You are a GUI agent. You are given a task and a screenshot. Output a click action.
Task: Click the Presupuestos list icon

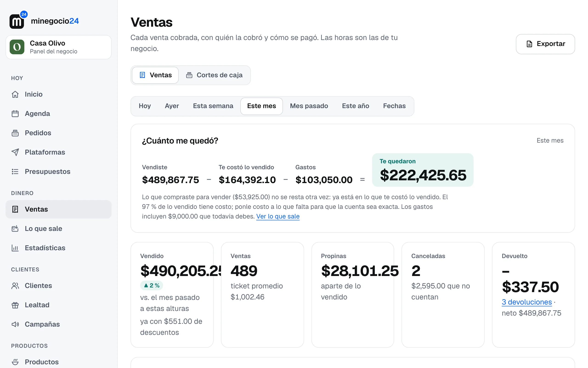click(15, 172)
